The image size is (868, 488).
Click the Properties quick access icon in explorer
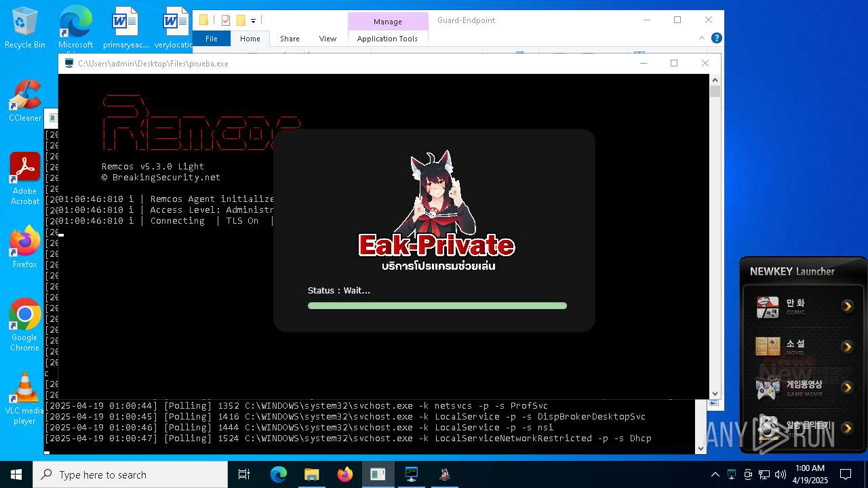tap(226, 20)
